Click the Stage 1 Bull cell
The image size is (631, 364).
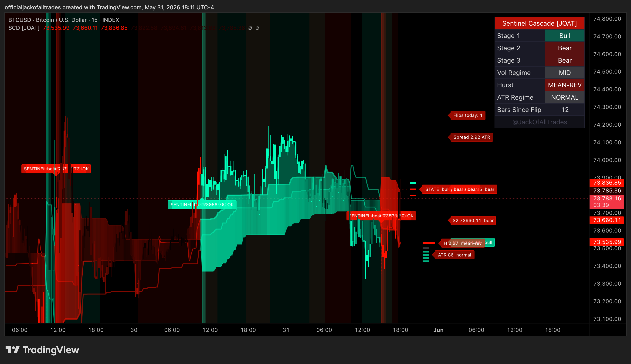564,36
